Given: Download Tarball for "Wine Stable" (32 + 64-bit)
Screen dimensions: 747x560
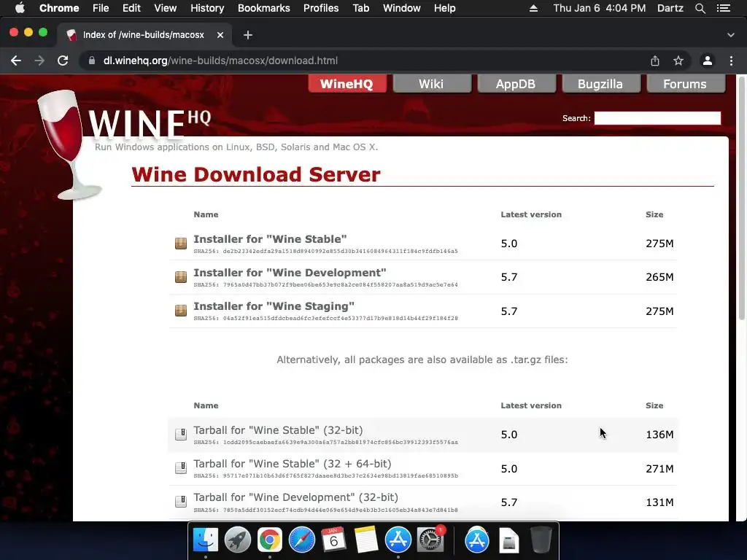Looking at the screenshot, I should coord(293,464).
